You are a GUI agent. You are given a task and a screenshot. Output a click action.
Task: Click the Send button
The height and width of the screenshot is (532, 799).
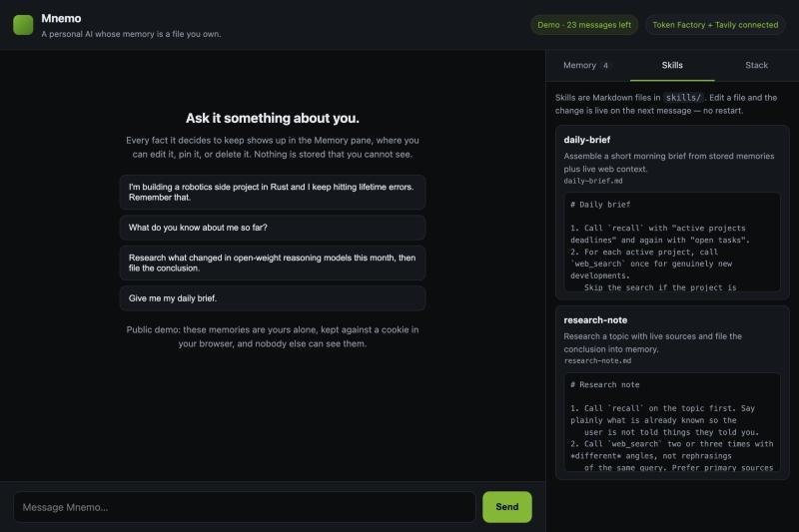(x=507, y=506)
